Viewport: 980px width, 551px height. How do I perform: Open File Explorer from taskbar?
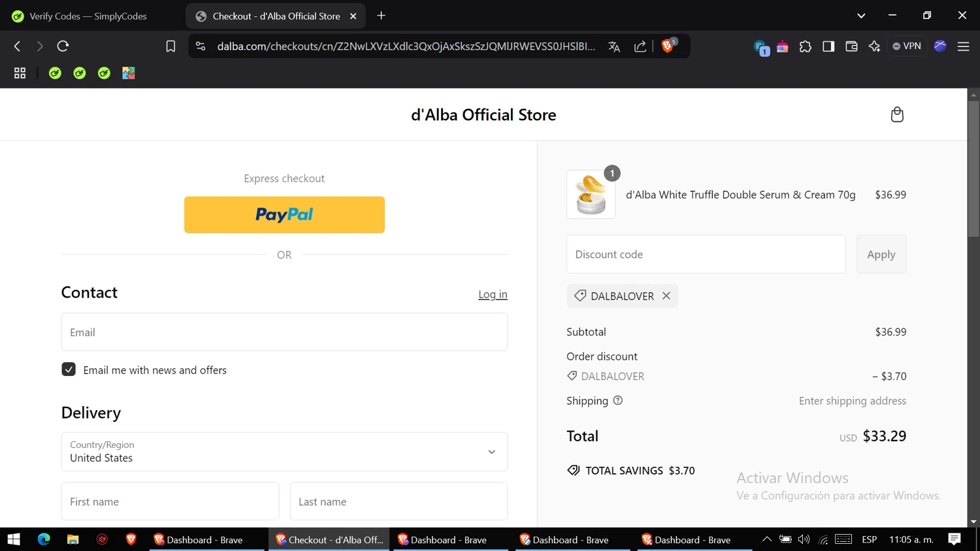(73, 539)
